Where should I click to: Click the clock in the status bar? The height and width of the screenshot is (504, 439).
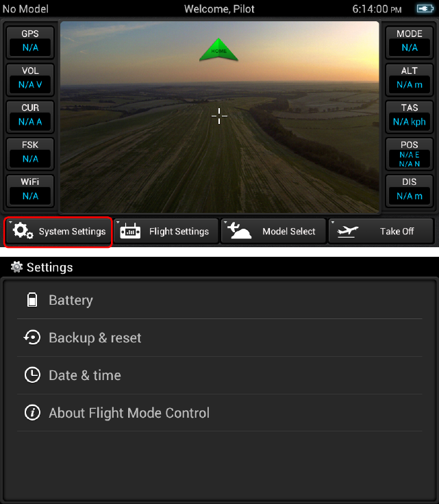pos(377,9)
